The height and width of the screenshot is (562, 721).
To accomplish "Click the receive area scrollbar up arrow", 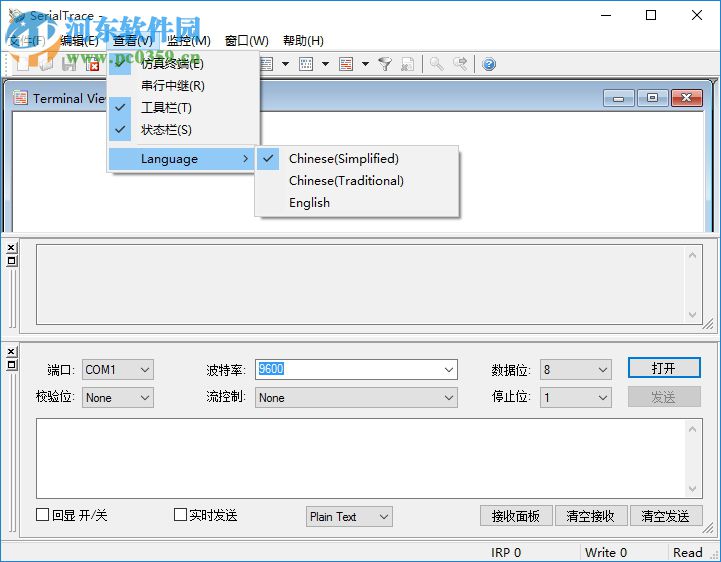I will pos(692,255).
